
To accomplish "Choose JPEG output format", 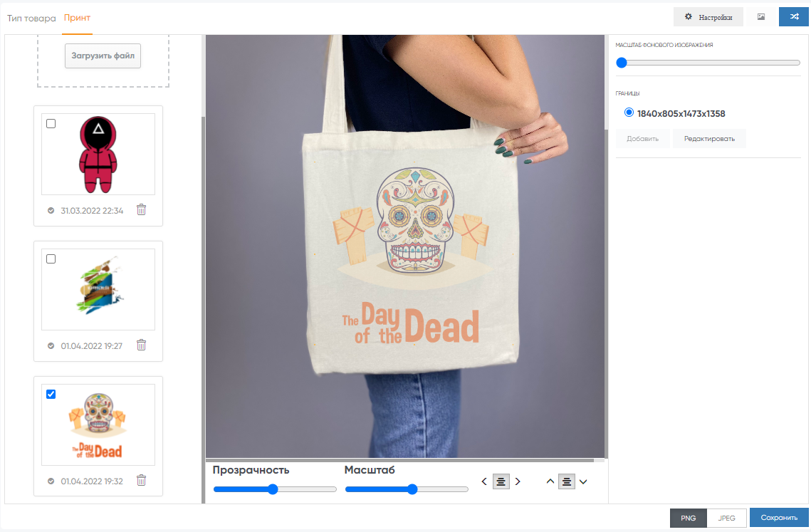I will 727,518.
